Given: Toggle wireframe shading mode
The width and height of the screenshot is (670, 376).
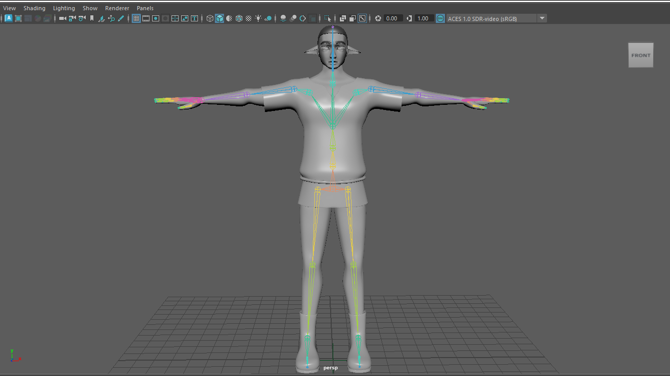Looking at the screenshot, I should (x=209, y=18).
